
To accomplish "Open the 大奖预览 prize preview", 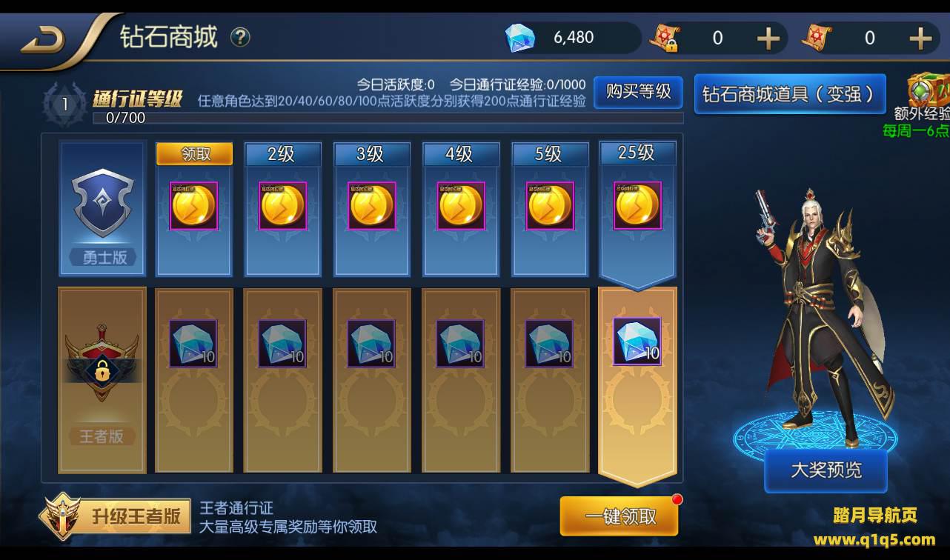I will 826,470.
